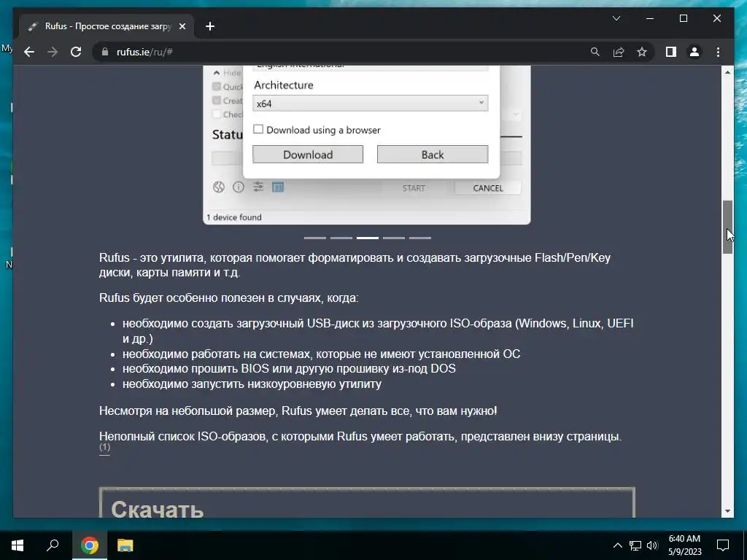
Task: Bookmark this page with the star
Action: (642, 52)
